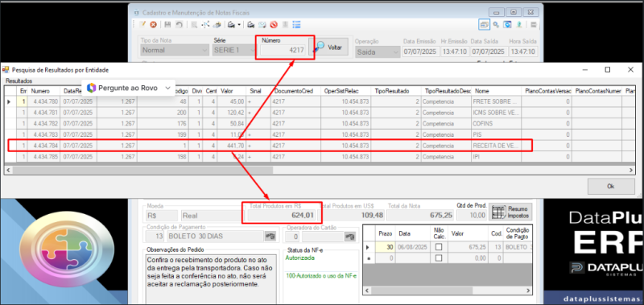
Task: Click the Ok button in results dialog
Action: coord(611,187)
